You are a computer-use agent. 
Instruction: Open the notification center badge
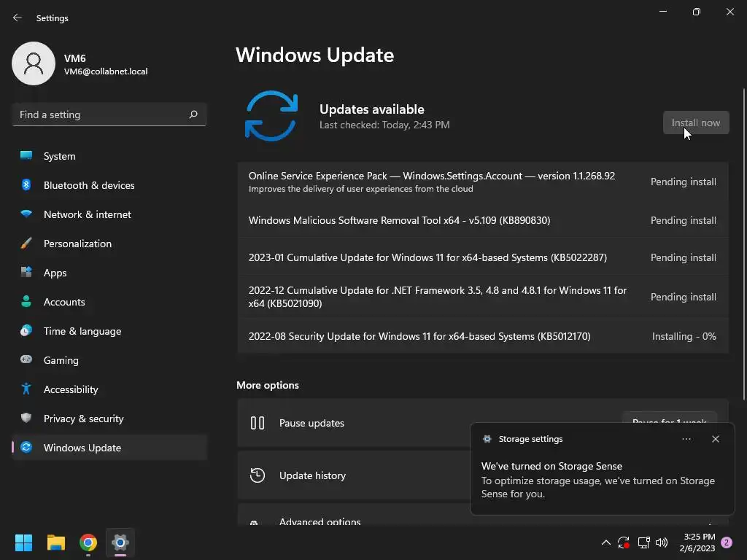coord(727,542)
